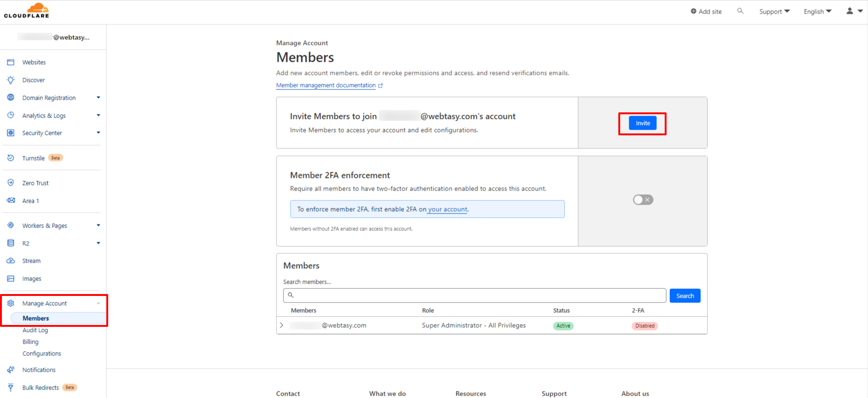Click the 'What we do' footer heading
This screenshot has width=868, height=398.
[x=387, y=394]
